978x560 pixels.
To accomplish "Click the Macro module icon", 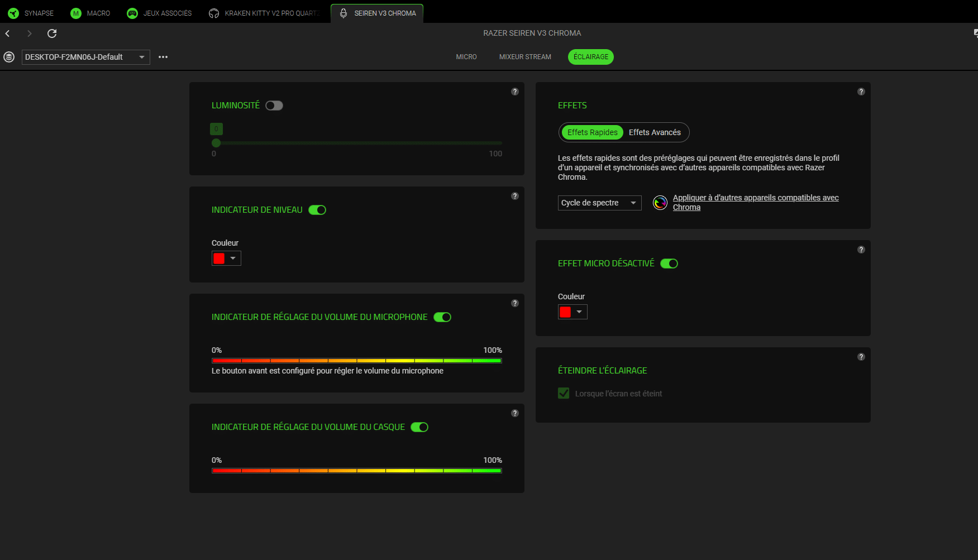I will [76, 13].
